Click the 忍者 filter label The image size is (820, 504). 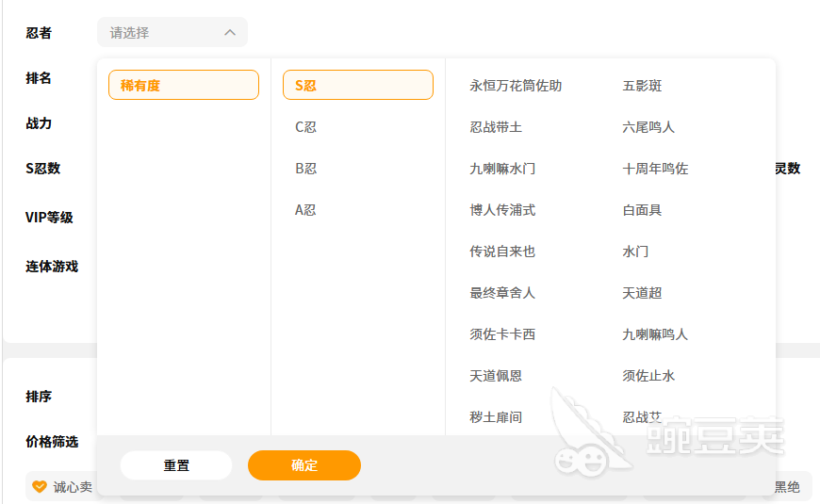(x=39, y=33)
